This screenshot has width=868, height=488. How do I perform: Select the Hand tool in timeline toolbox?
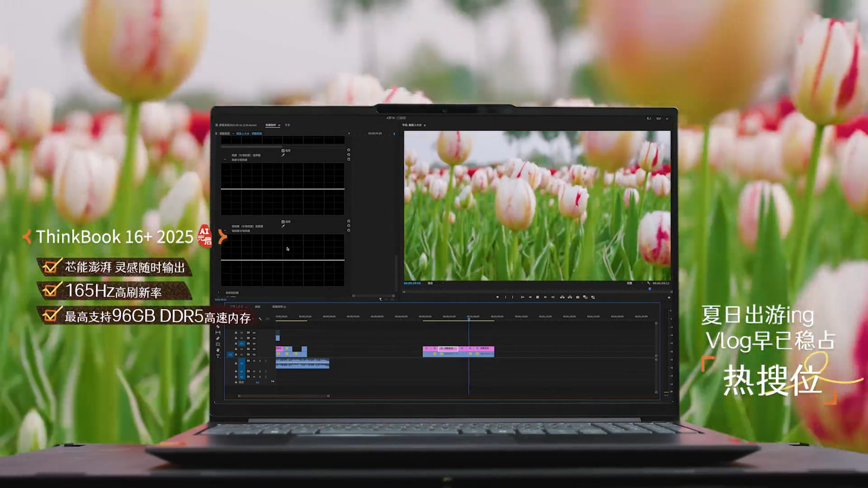pos(218,350)
